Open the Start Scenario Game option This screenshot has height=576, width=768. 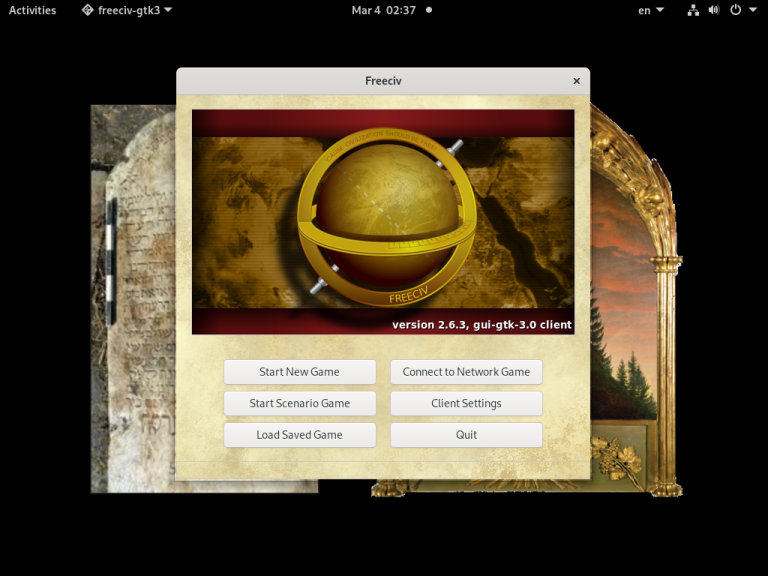(x=300, y=403)
